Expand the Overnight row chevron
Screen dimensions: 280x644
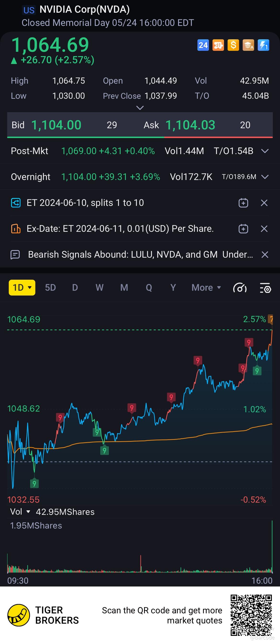[265, 177]
